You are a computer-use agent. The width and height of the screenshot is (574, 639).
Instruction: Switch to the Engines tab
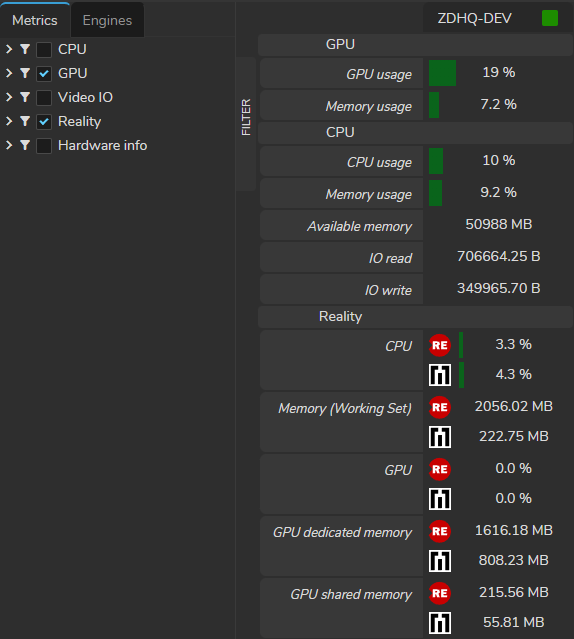tap(107, 20)
